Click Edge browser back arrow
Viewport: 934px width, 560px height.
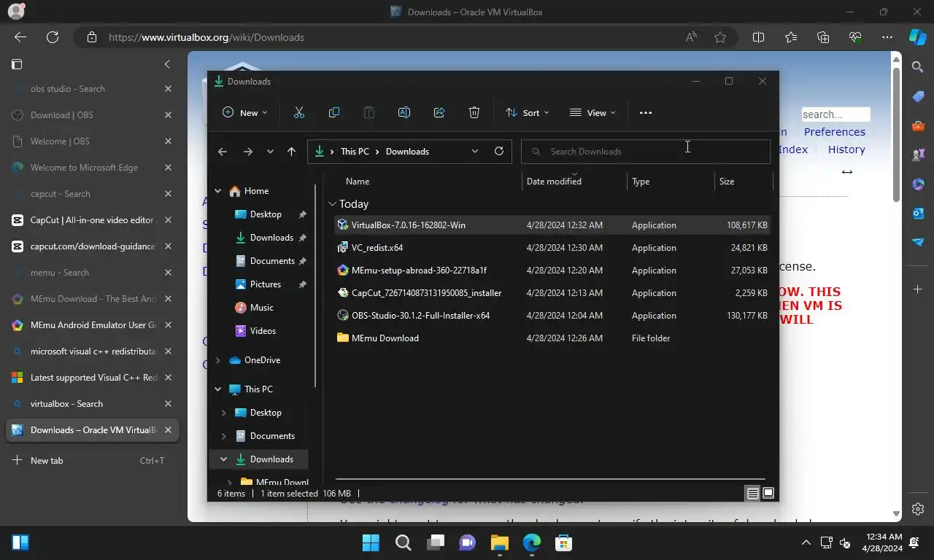(20, 37)
